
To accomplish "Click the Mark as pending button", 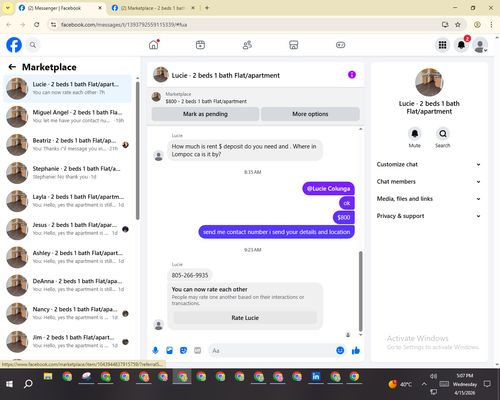I will pos(205,114).
